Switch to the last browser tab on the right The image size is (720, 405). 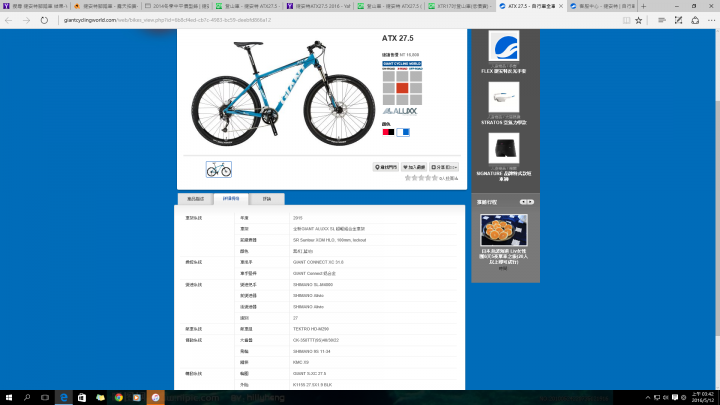click(x=602, y=6)
